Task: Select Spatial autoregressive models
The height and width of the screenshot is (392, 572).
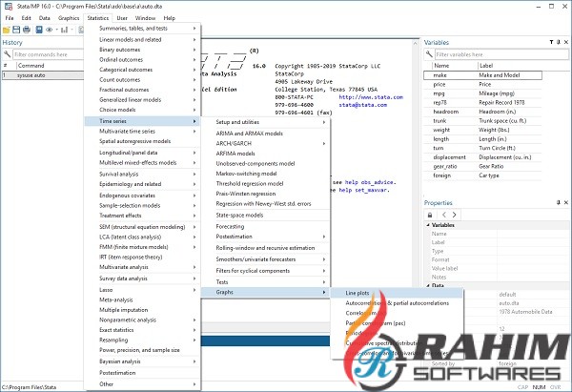Action: coord(142,141)
